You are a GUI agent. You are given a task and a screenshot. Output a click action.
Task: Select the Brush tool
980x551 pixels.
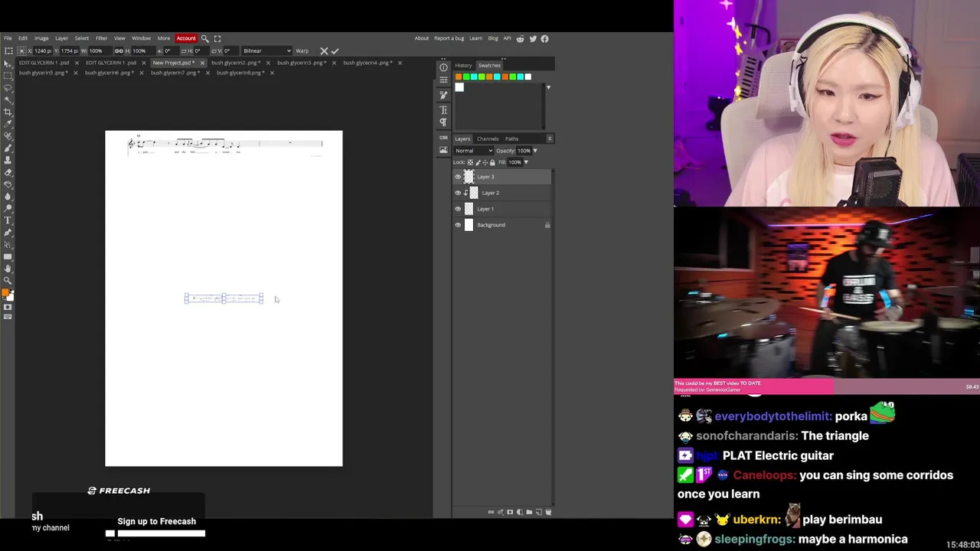[x=8, y=148]
